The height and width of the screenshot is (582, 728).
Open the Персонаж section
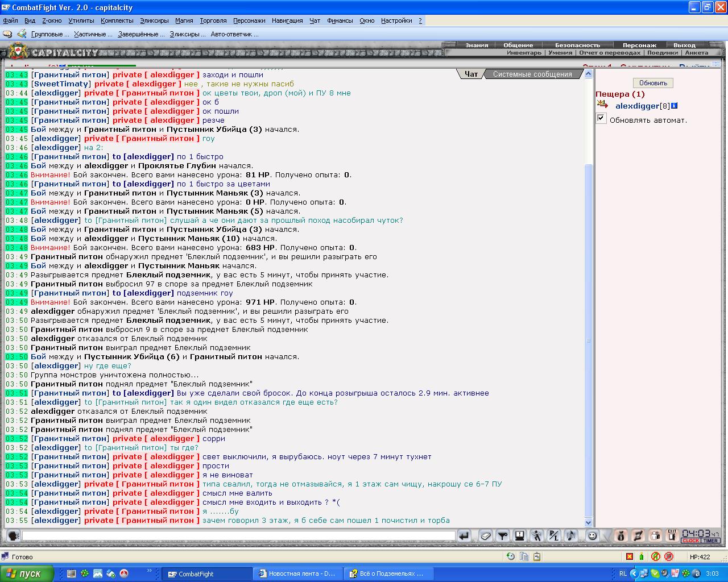click(x=639, y=45)
